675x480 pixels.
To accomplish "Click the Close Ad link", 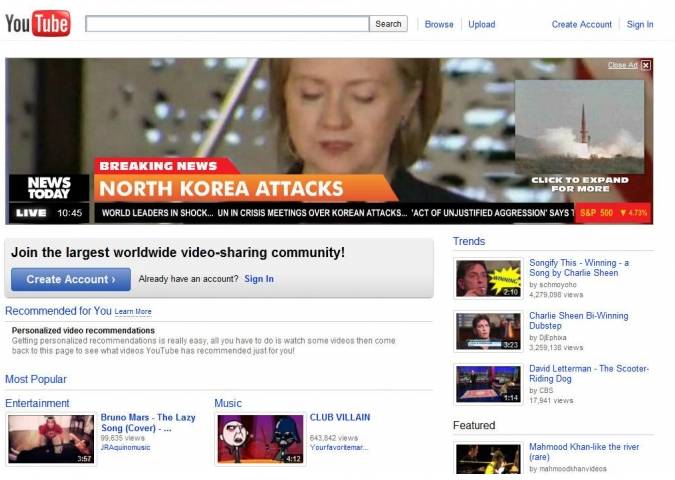I will (622, 66).
